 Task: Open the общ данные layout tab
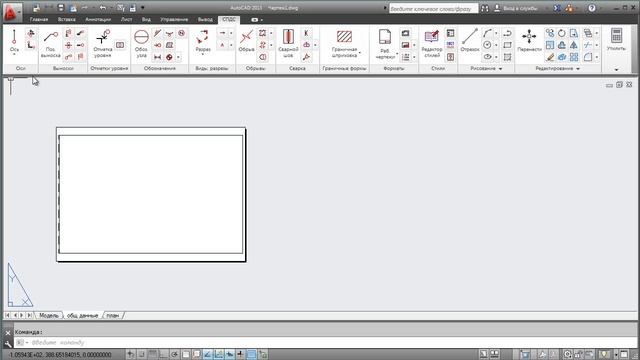pos(82,316)
